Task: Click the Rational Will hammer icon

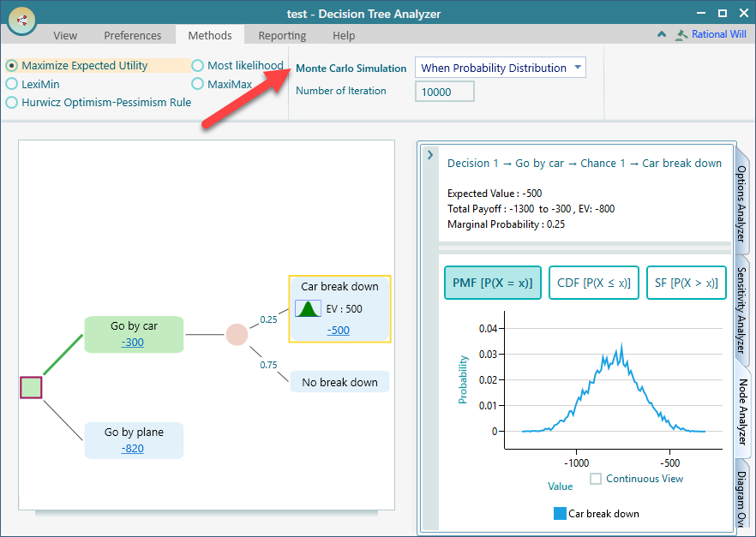Action: (x=681, y=35)
